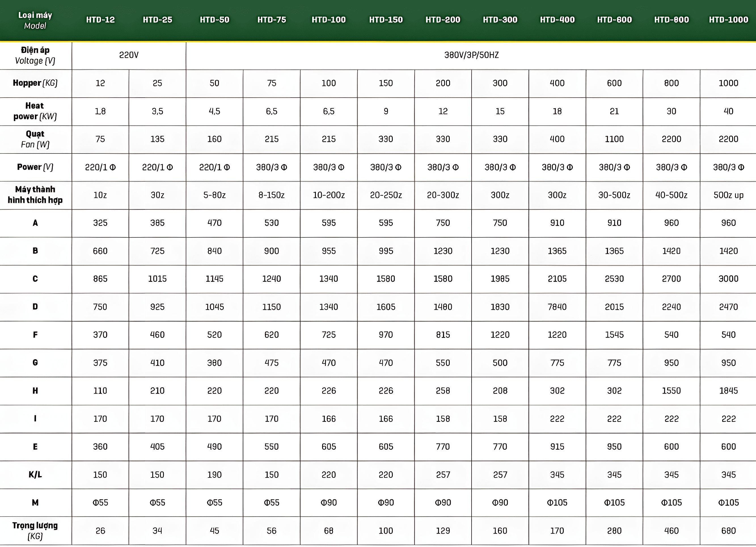Select the A row value 385
756x547 pixels.
pyautogui.click(x=157, y=223)
